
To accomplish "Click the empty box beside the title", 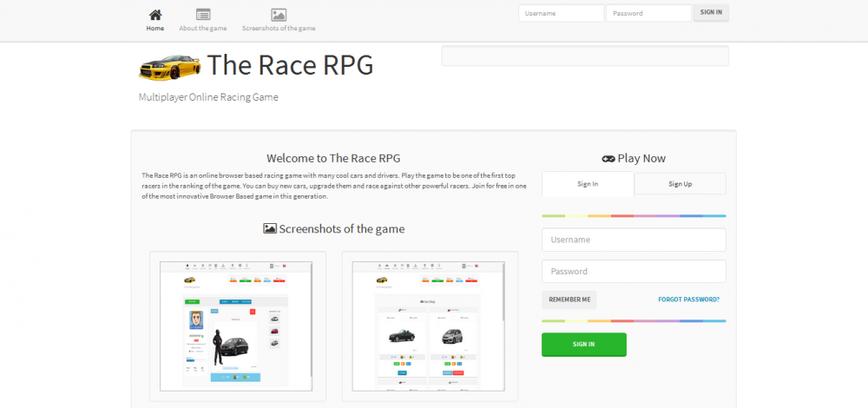I will 584,56.
